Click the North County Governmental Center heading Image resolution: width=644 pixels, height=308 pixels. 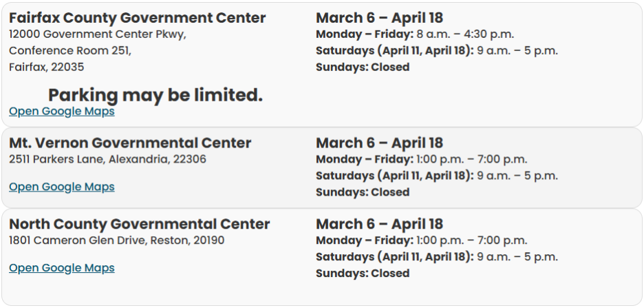tap(140, 225)
